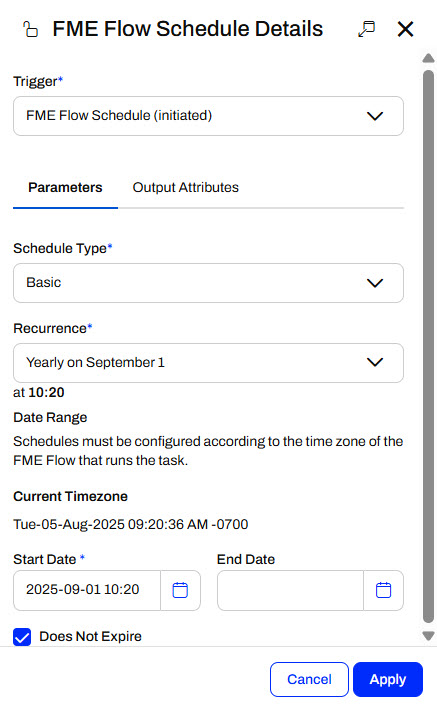The width and height of the screenshot is (437, 705).
Task: Pop out the schedule details panel
Action: pos(366,29)
